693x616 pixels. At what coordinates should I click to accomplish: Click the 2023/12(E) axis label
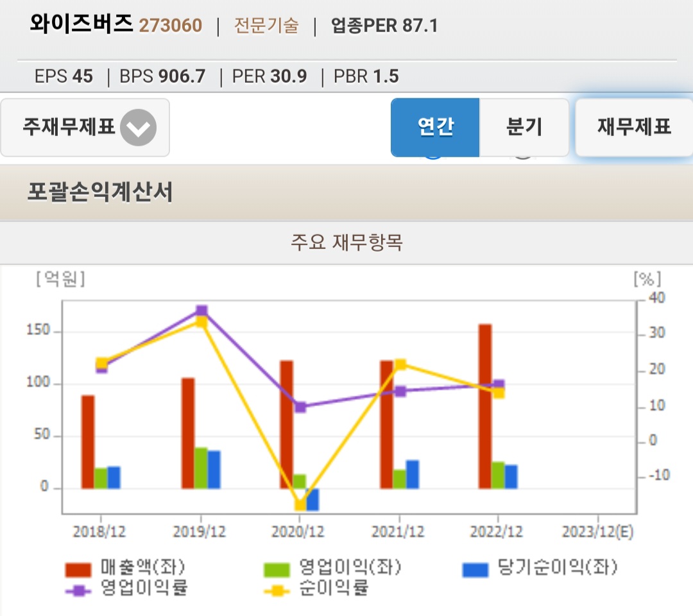coord(597,531)
